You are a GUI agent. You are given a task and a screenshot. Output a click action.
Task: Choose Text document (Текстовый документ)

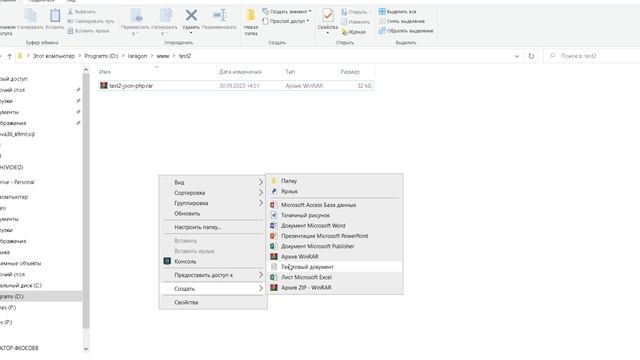point(335,267)
